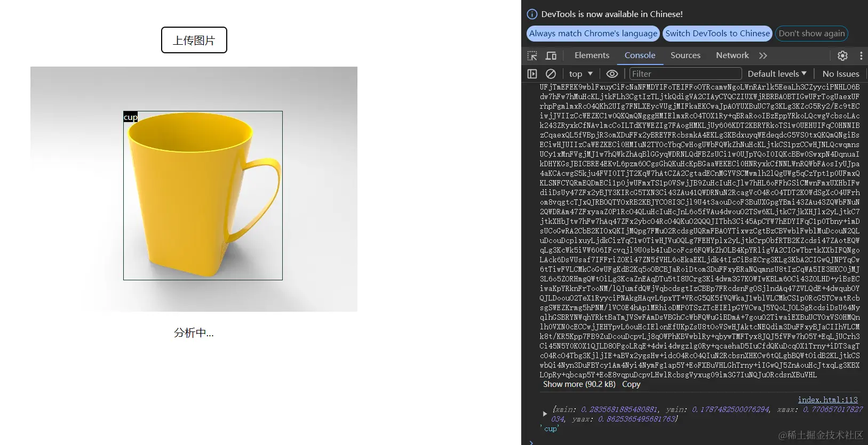This screenshot has height=445, width=868.
Task: Open the Console tab
Action: click(640, 55)
